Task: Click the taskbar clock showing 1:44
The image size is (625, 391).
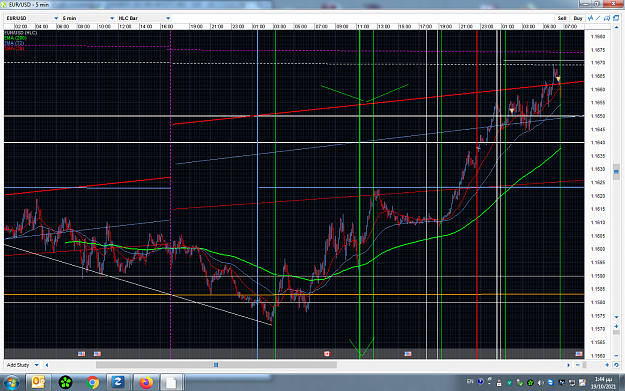Action: 603,383
